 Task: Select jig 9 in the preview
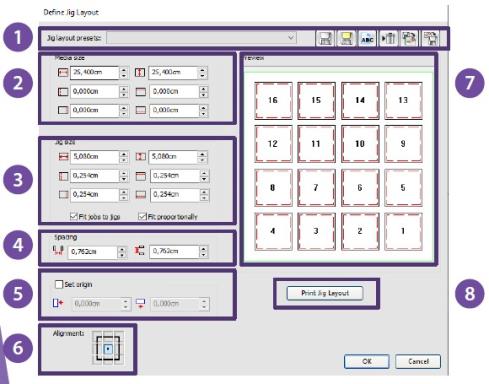(x=403, y=144)
